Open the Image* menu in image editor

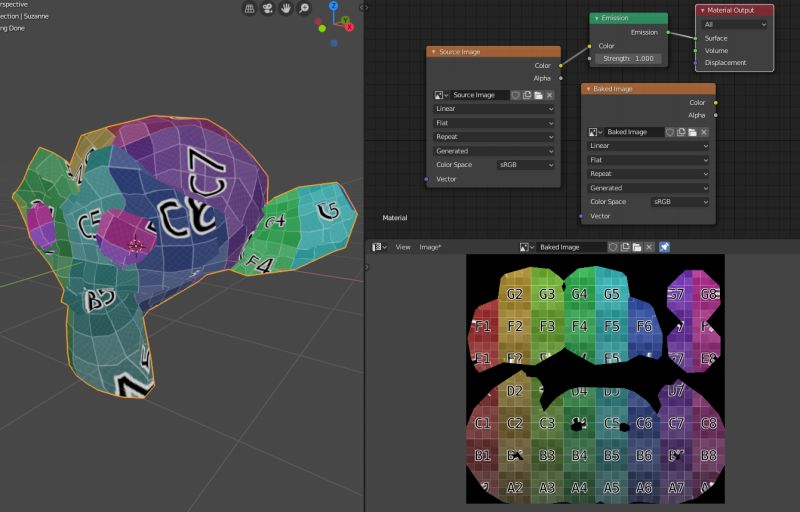[x=430, y=247]
